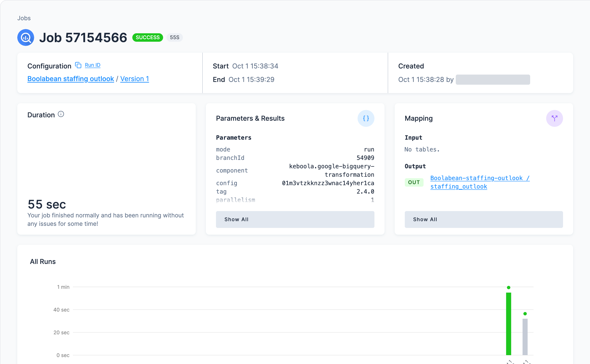Click the '40 sec' axis label
Viewport: 590px width, 364px height.
[x=61, y=310]
